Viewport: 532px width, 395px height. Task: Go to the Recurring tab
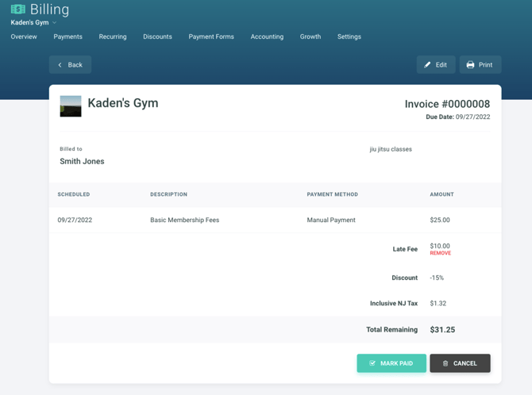tap(113, 36)
